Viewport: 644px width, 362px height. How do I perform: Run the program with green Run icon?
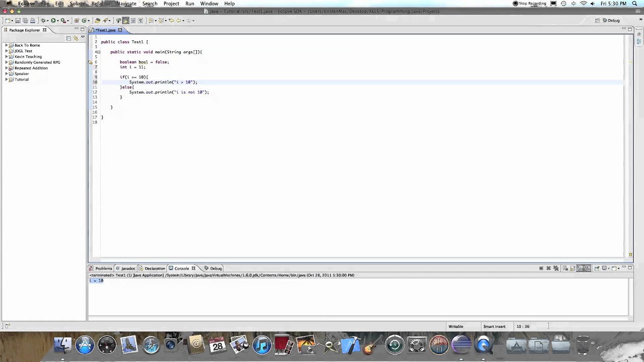point(53,21)
